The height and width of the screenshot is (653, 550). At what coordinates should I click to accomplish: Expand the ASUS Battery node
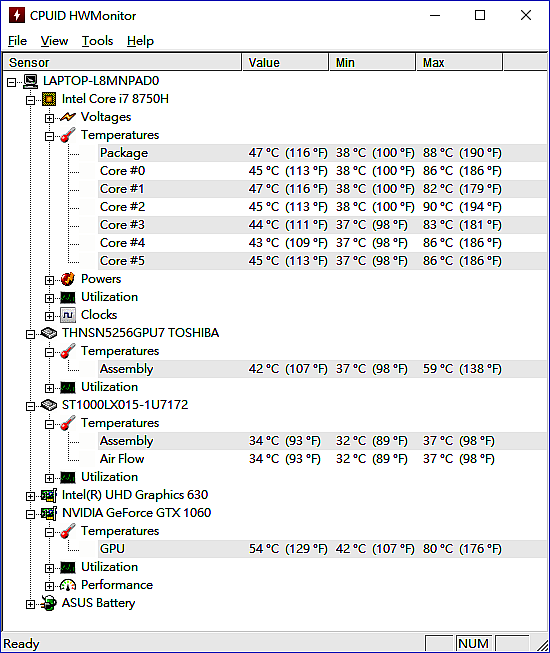coord(30,605)
